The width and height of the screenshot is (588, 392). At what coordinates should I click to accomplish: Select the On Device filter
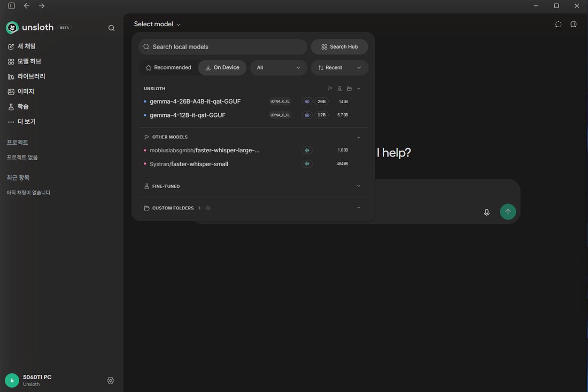pyautogui.click(x=222, y=67)
